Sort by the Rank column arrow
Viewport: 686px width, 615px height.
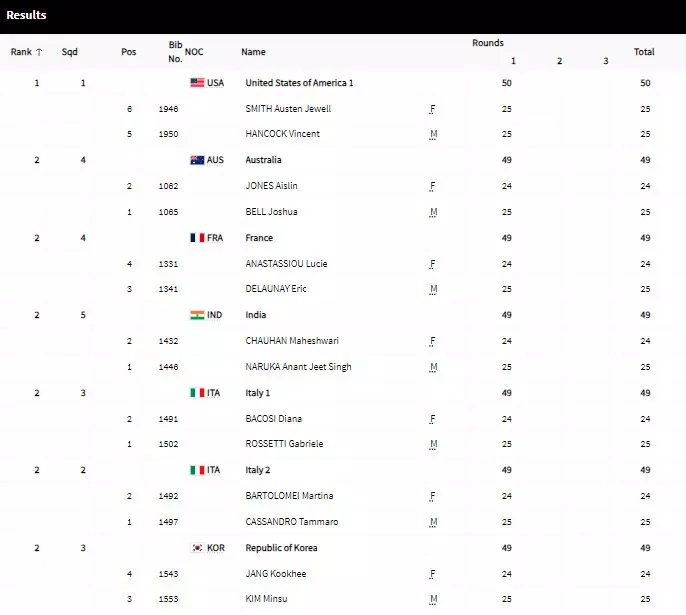(39, 52)
